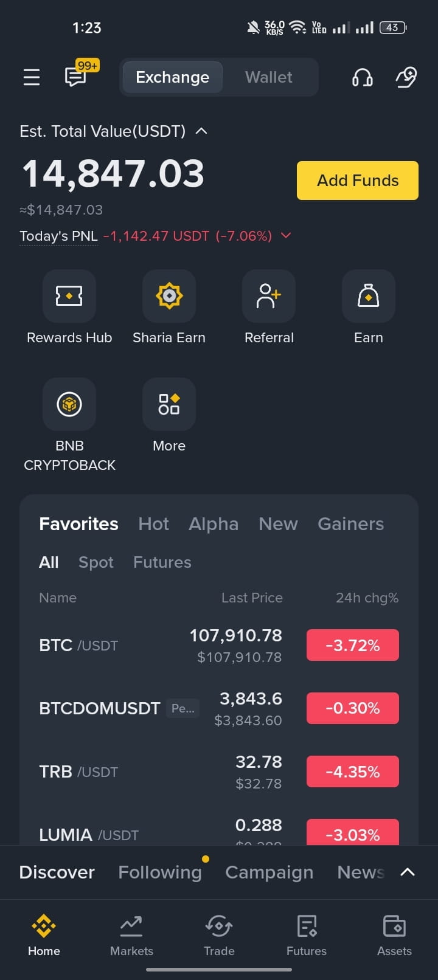Tap the headset customer support icon
The width and height of the screenshot is (438, 980).
click(x=363, y=77)
